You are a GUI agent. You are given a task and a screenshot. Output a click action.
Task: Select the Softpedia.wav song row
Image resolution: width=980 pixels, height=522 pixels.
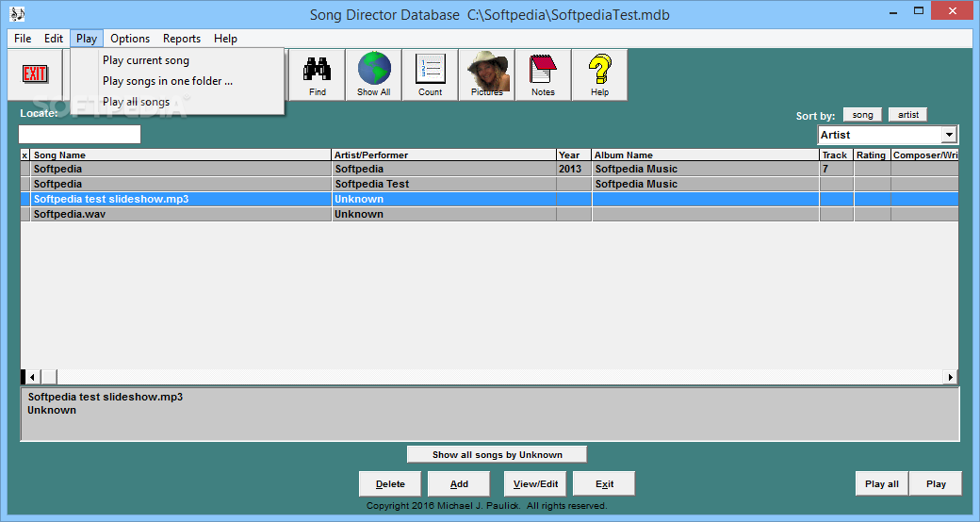point(489,214)
